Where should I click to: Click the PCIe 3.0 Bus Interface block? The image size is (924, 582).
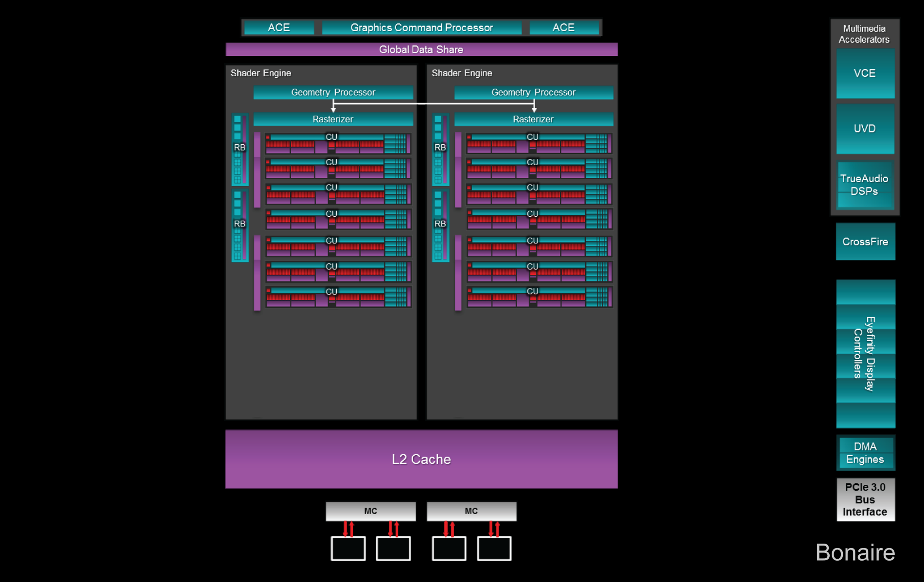(865, 499)
